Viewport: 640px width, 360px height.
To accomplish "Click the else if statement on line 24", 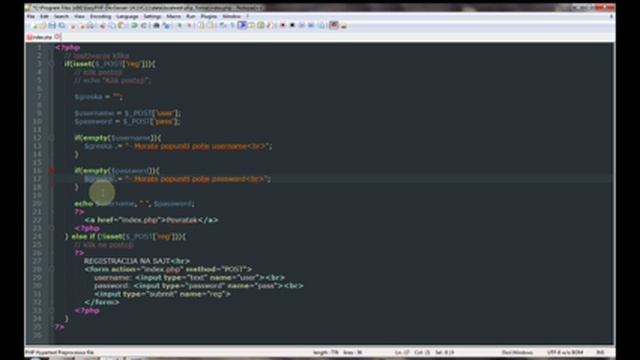I will click(125, 236).
